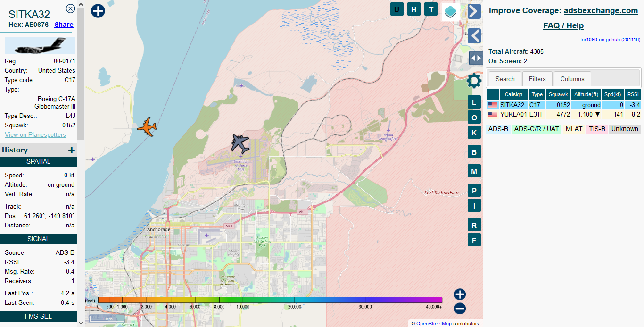
Task: Click the ADS-C/R / UAT legend swatch
Action: 537,129
